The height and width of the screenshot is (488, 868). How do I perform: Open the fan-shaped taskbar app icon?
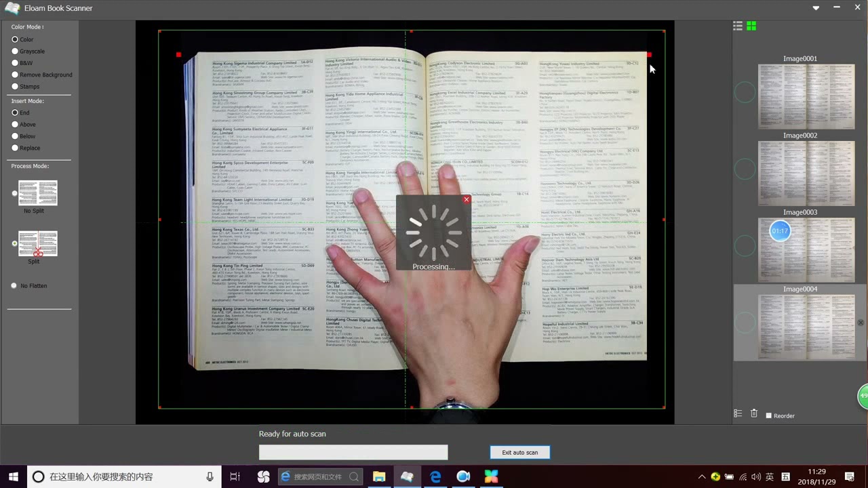coord(264,476)
